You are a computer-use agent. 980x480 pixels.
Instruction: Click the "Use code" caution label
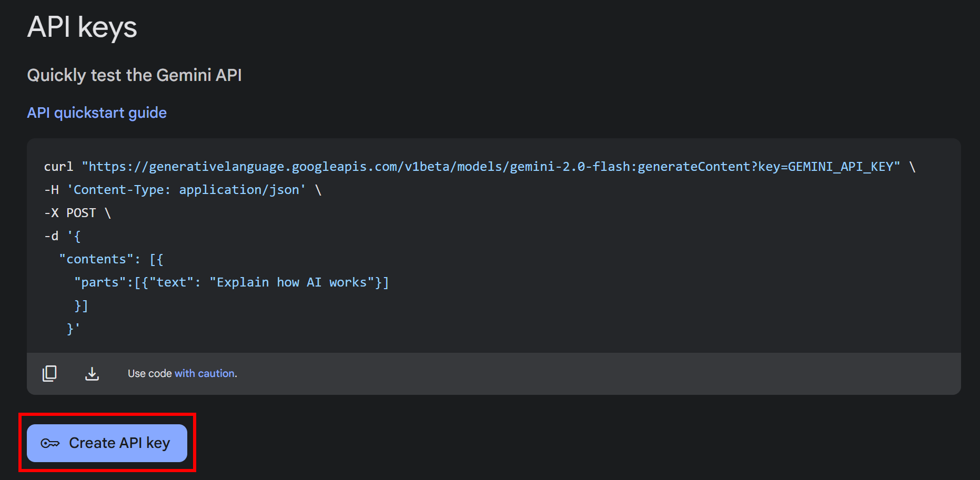[149, 373]
